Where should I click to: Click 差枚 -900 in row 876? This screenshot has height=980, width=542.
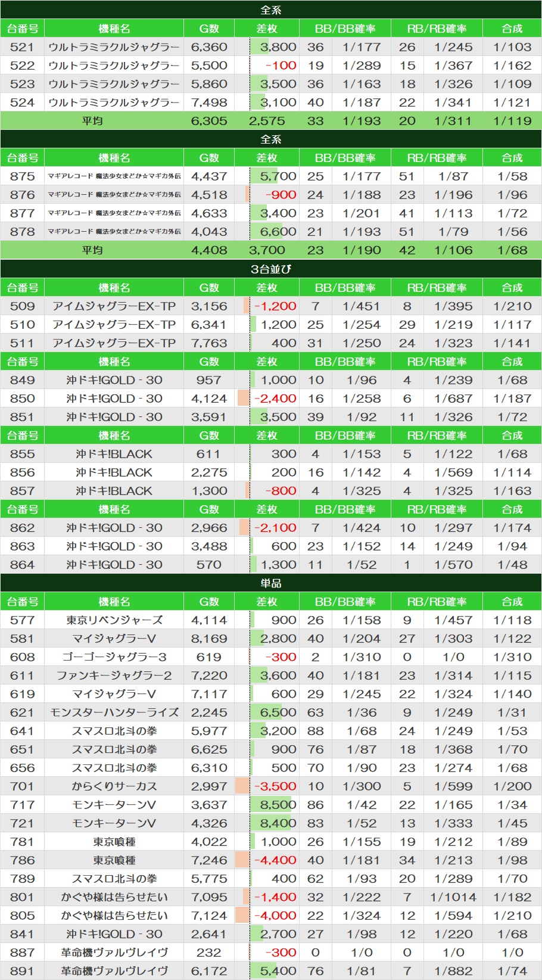[x=281, y=195]
